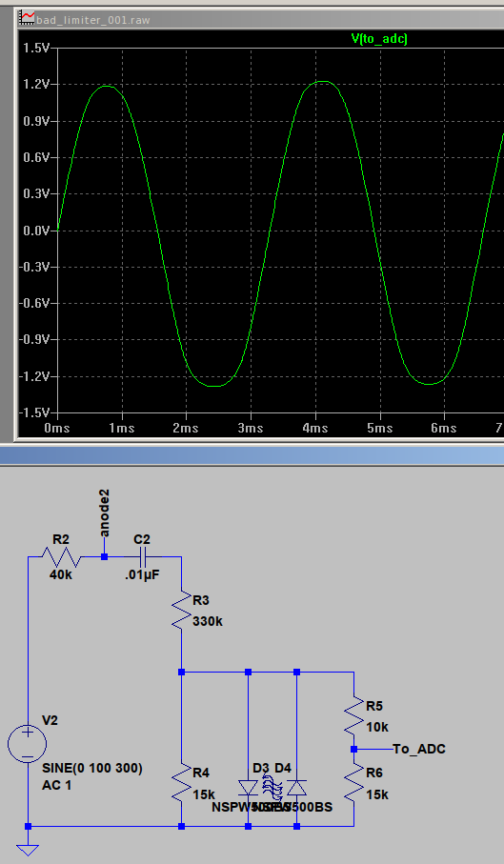Click the wire junction under the anode2 label
The height and width of the screenshot is (864, 504).
tap(104, 557)
